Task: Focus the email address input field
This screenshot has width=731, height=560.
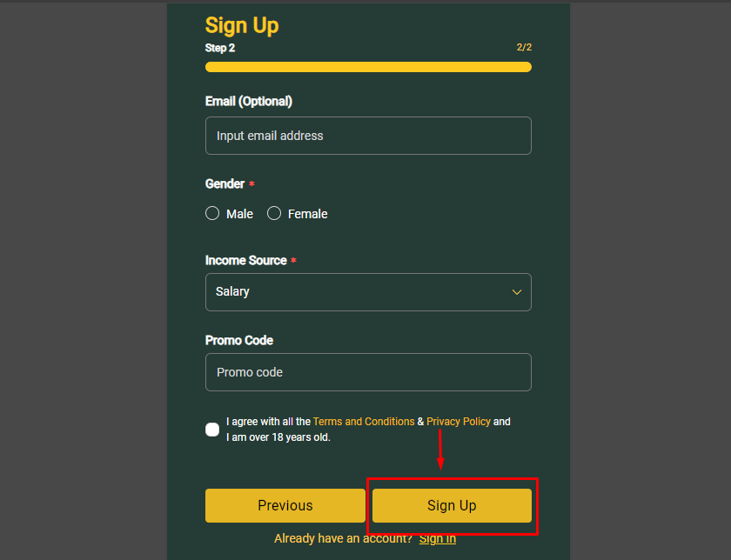Action: click(x=368, y=136)
